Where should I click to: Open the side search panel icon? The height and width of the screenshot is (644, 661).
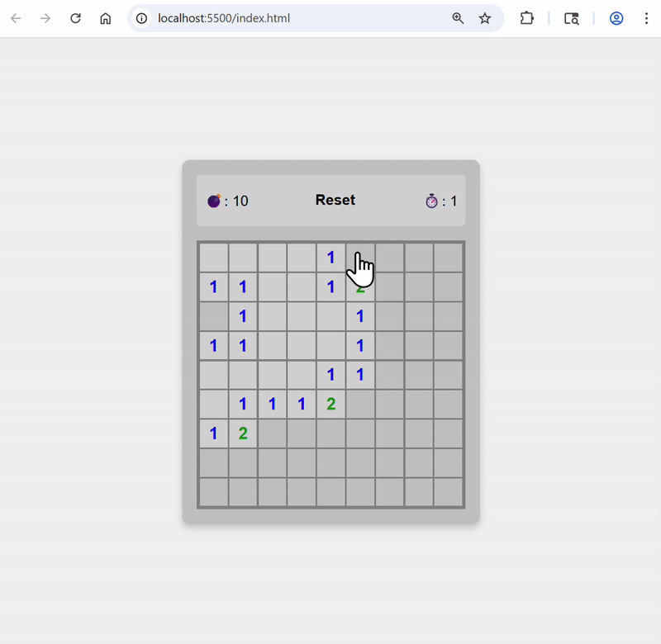(x=572, y=18)
